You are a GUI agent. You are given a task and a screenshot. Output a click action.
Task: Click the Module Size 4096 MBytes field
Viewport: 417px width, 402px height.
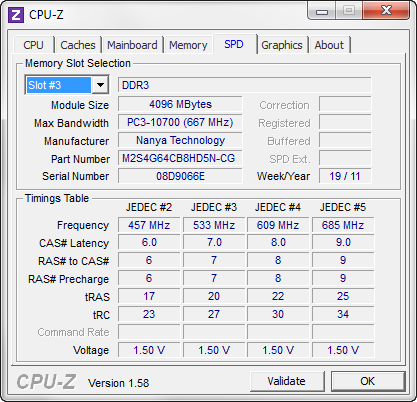[180, 104]
